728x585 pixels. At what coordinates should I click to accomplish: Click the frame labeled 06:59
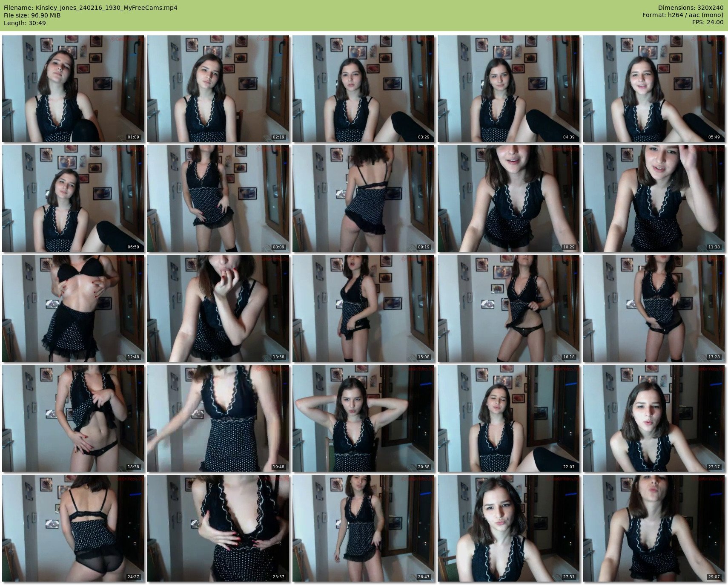73,199
